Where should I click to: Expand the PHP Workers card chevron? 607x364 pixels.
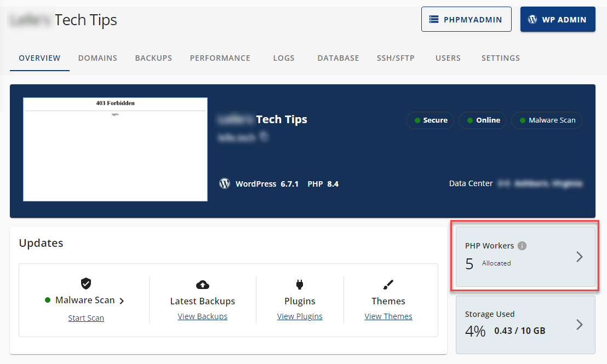point(579,257)
